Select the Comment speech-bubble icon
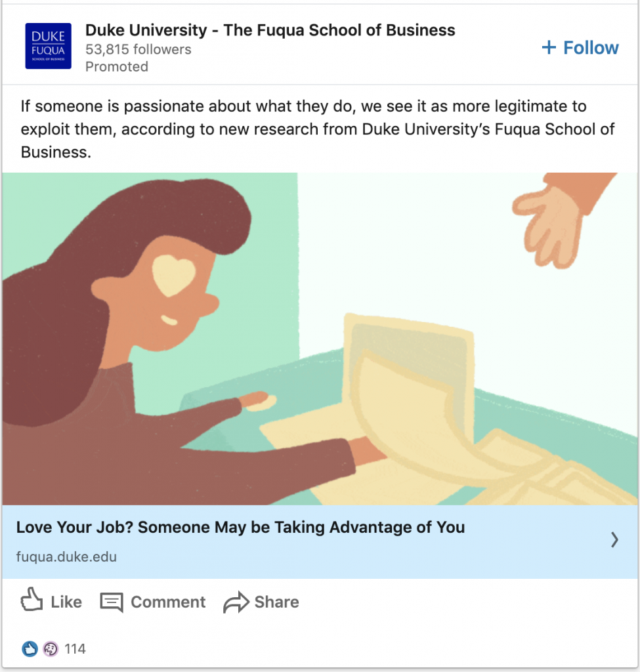This screenshot has width=640, height=672. (x=113, y=601)
